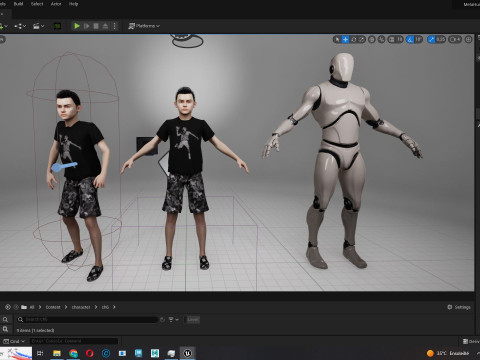The height and width of the screenshot is (360, 480).
Task: Open Opera browser from taskbar
Action: coord(90,353)
